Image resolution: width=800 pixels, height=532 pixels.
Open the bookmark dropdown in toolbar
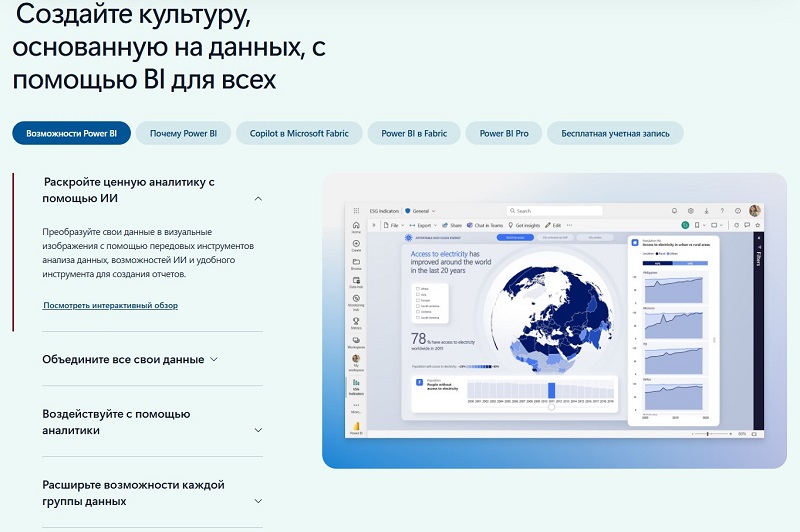pos(699,225)
